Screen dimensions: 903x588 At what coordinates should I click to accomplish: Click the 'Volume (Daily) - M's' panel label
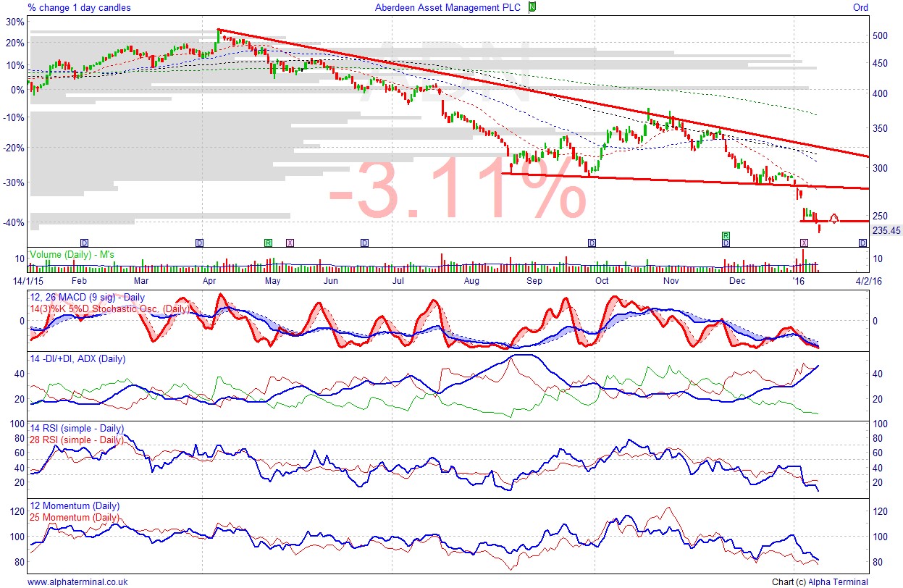click(x=71, y=255)
